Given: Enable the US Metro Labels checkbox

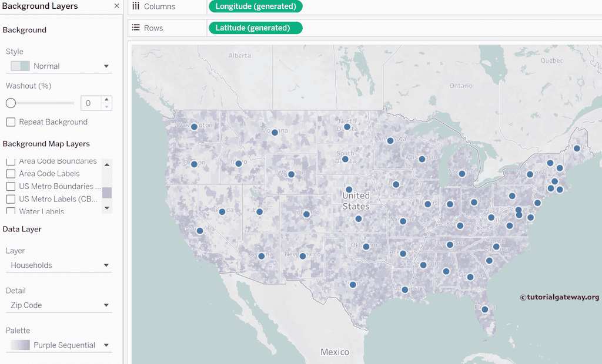Looking at the screenshot, I should (11, 199).
